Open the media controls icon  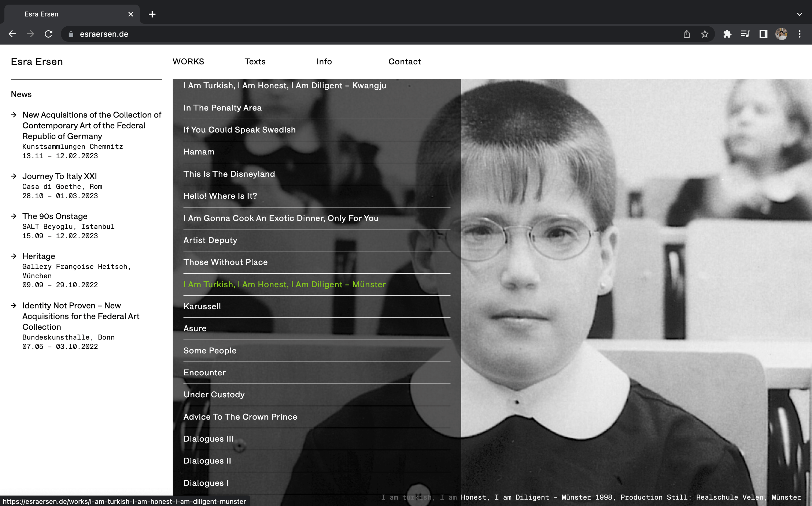(745, 34)
